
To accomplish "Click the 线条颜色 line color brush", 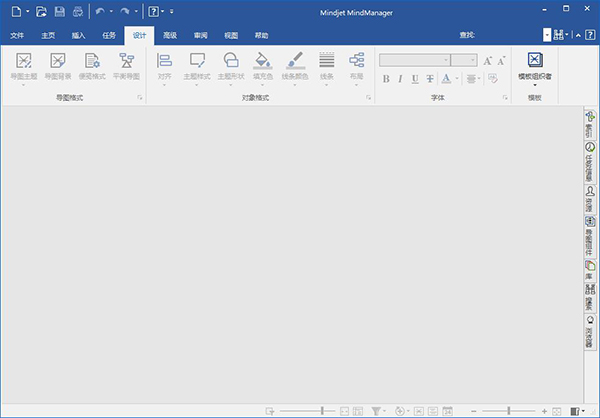I will click(295, 68).
